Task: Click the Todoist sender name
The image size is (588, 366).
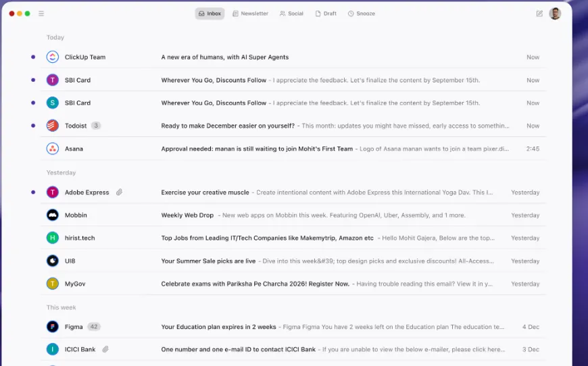Action: point(76,126)
